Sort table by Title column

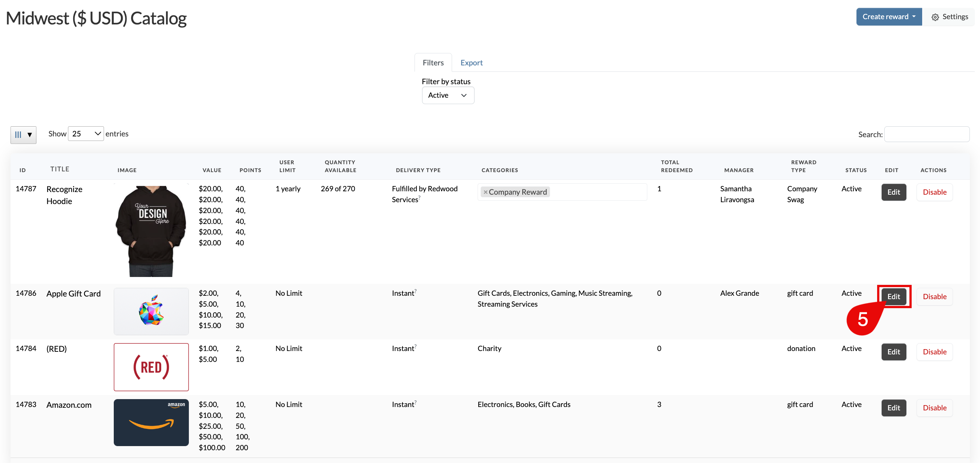(x=60, y=169)
